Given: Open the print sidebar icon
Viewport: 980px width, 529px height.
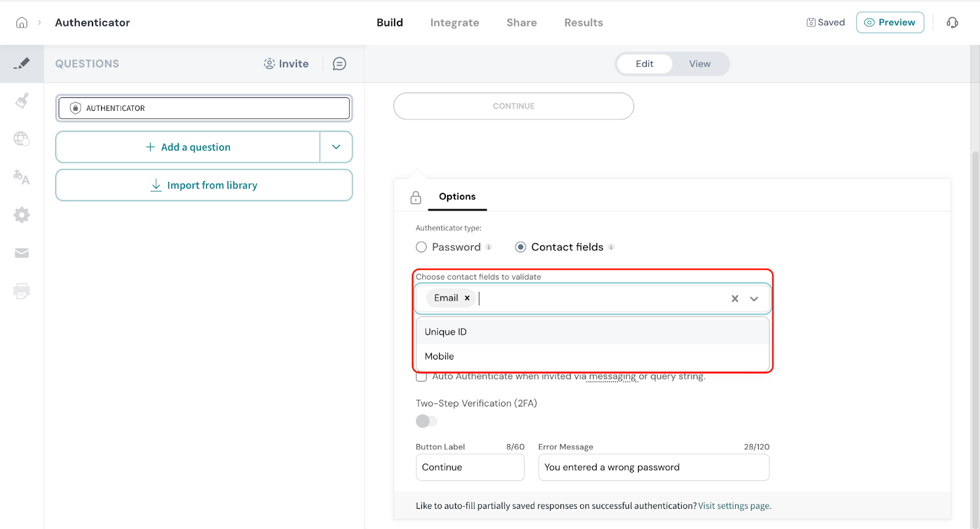Looking at the screenshot, I should pyautogui.click(x=22, y=291).
